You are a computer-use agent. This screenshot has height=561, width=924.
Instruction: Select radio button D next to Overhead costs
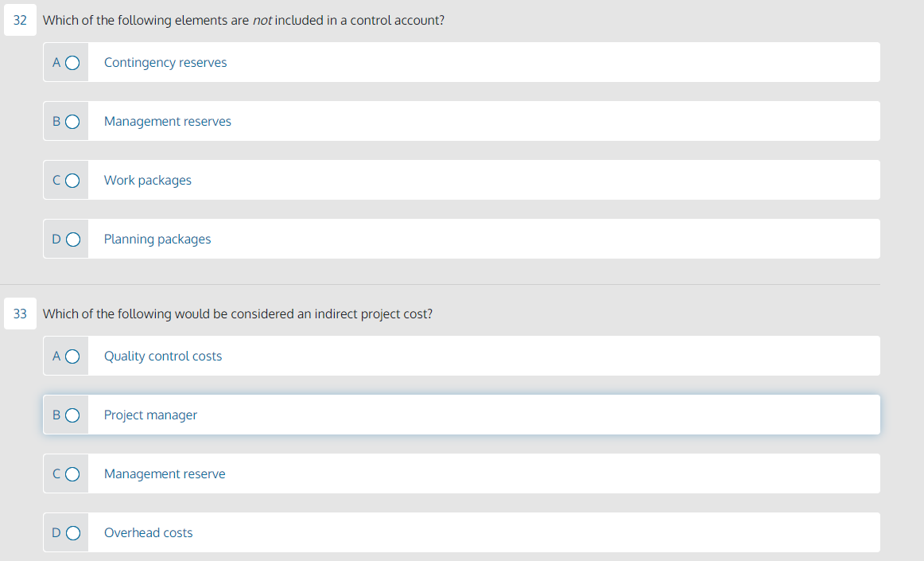pyautogui.click(x=72, y=532)
